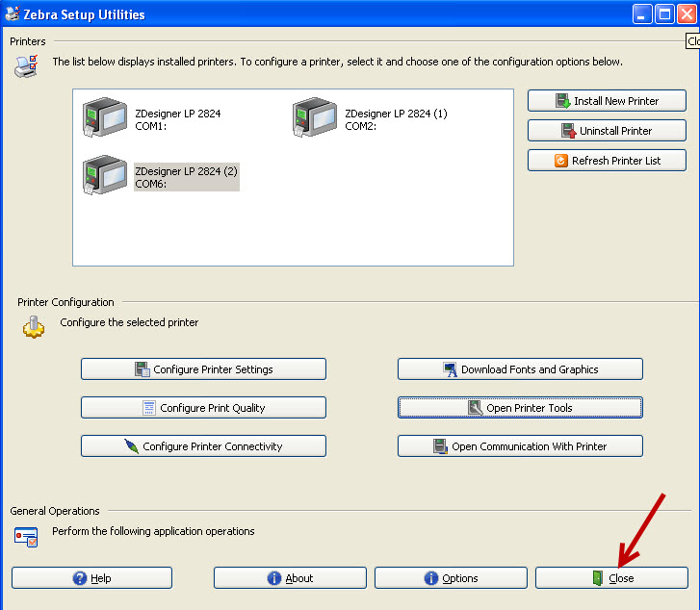The width and height of the screenshot is (700, 610).
Task: Show the About dialog
Action: [290, 578]
